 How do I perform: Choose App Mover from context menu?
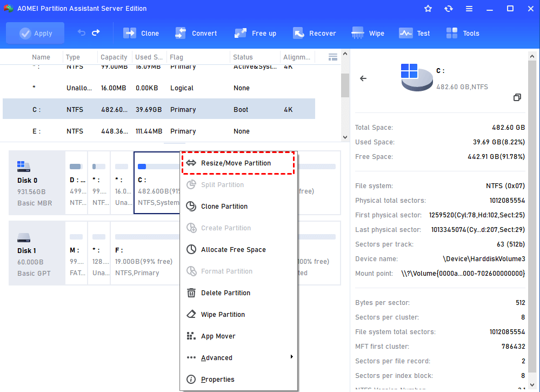238,336
